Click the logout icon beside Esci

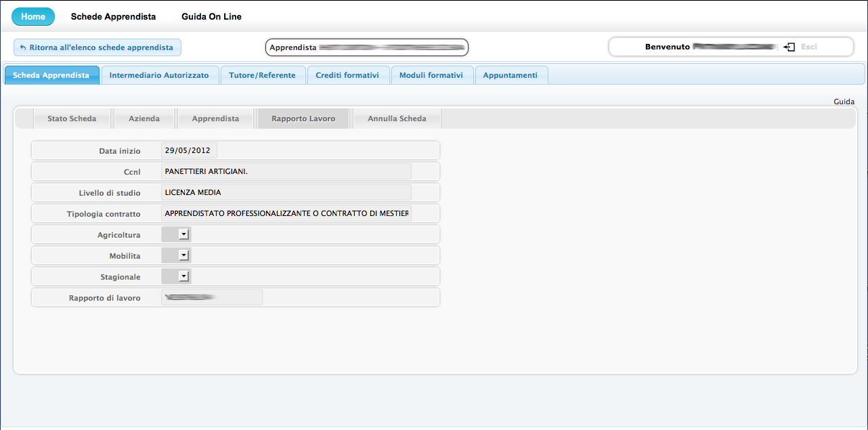point(789,47)
